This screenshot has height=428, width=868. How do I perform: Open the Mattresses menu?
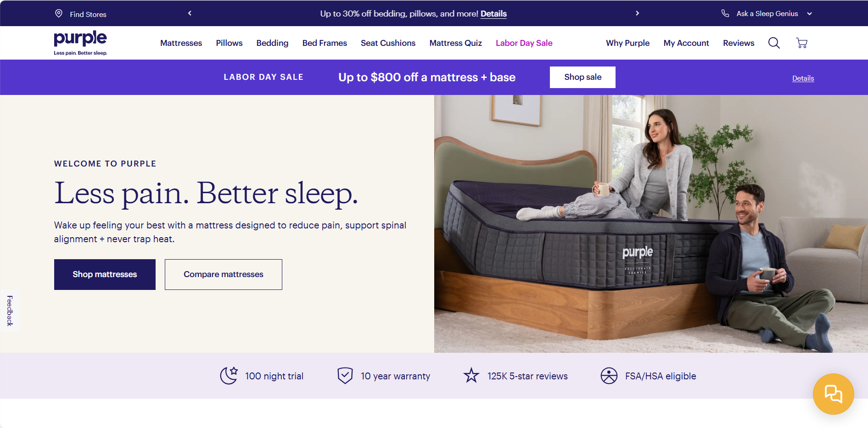point(181,43)
